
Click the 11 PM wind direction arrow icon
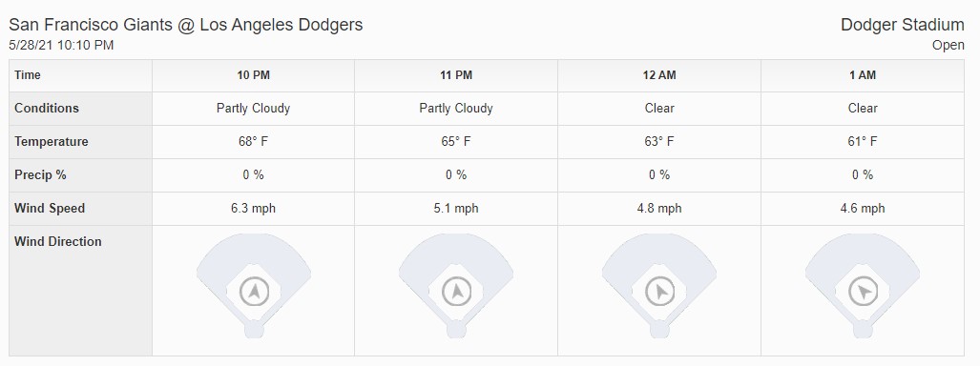[x=456, y=292]
